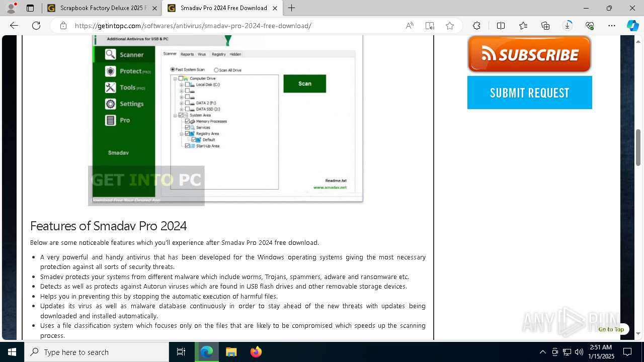Open Task View on taskbar
The height and width of the screenshot is (362, 644).
181,352
